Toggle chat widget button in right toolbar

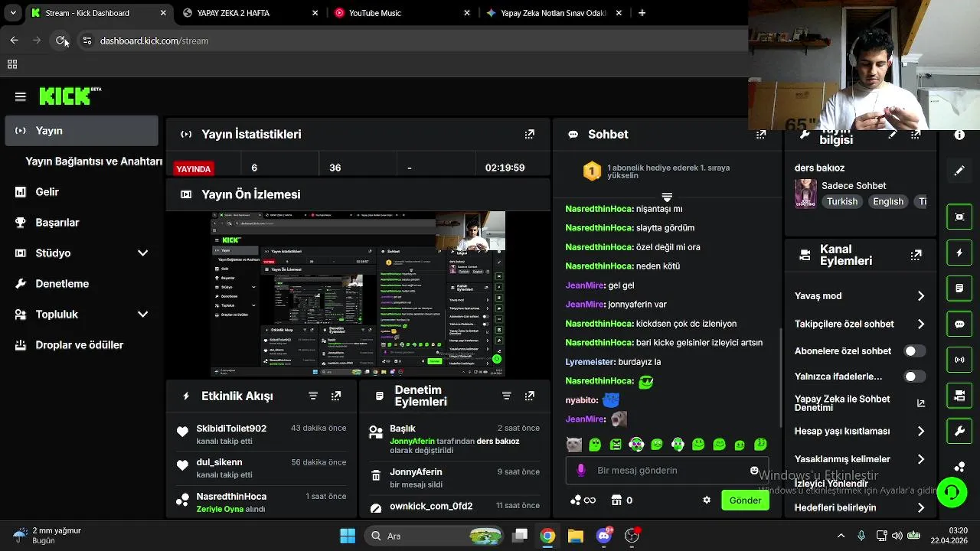(x=959, y=324)
